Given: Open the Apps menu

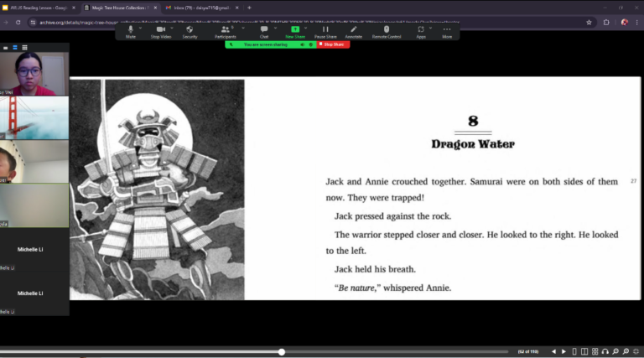Looking at the screenshot, I should coord(421,32).
